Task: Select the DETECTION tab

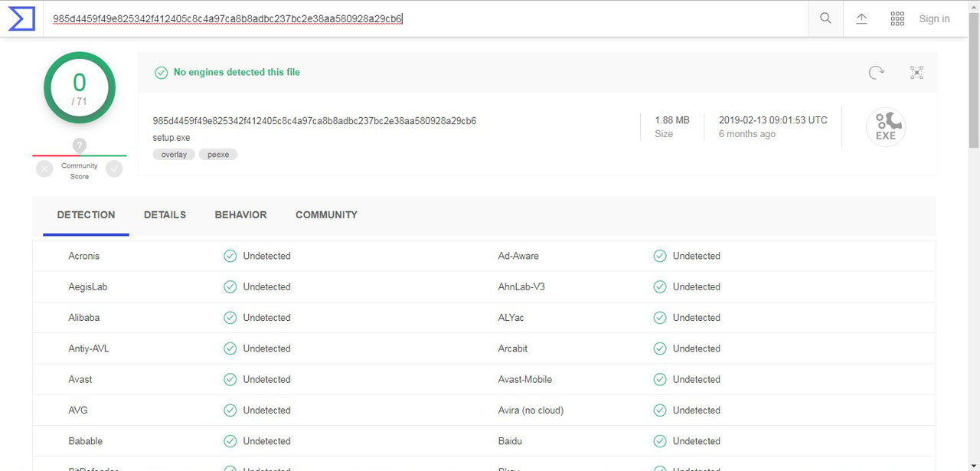Action: [x=86, y=215]
